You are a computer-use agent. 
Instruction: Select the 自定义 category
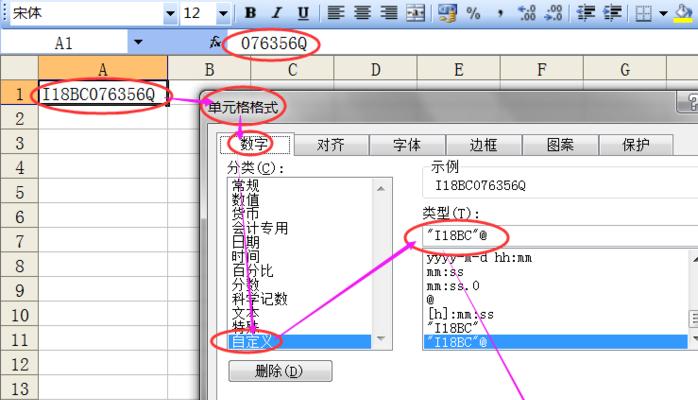click(x=300, y=342)
